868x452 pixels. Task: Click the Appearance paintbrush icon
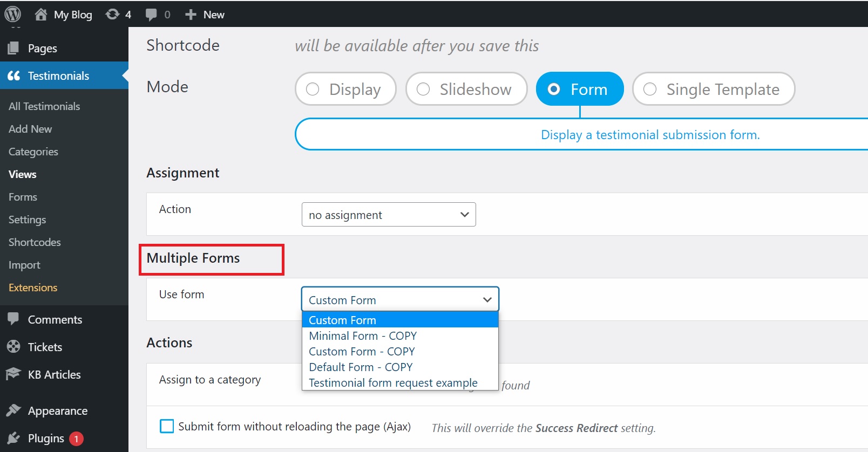(x=13, y=410)
